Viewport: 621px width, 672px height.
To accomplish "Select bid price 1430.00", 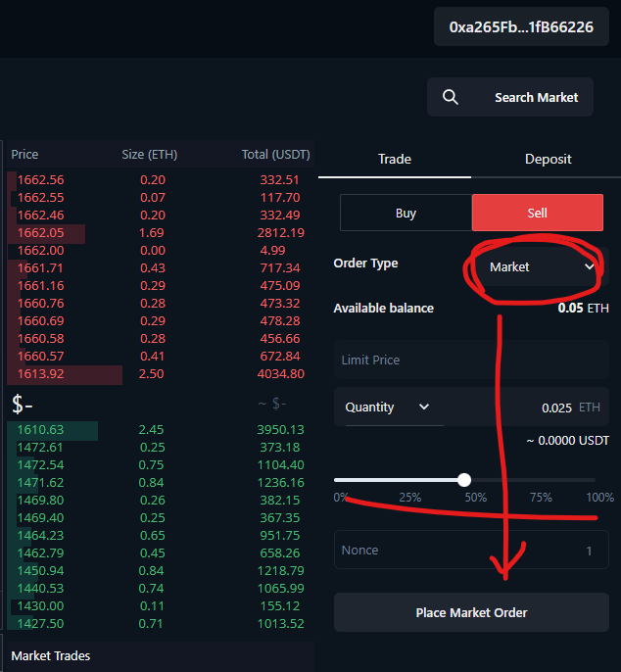I will point(40,606).
